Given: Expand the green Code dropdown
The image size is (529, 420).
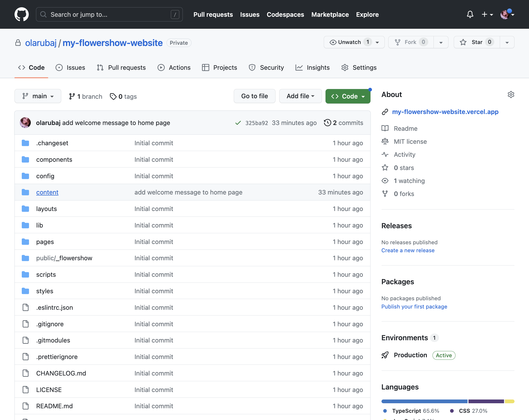Looking at the screenshot, I should [x=348, y=96].
